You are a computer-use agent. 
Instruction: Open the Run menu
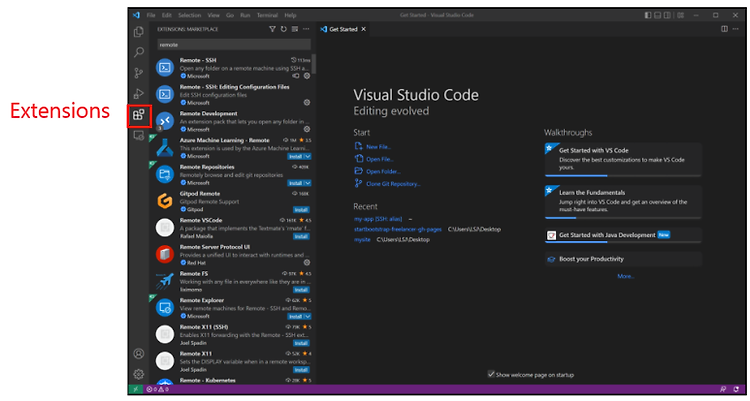pos(245,15)
